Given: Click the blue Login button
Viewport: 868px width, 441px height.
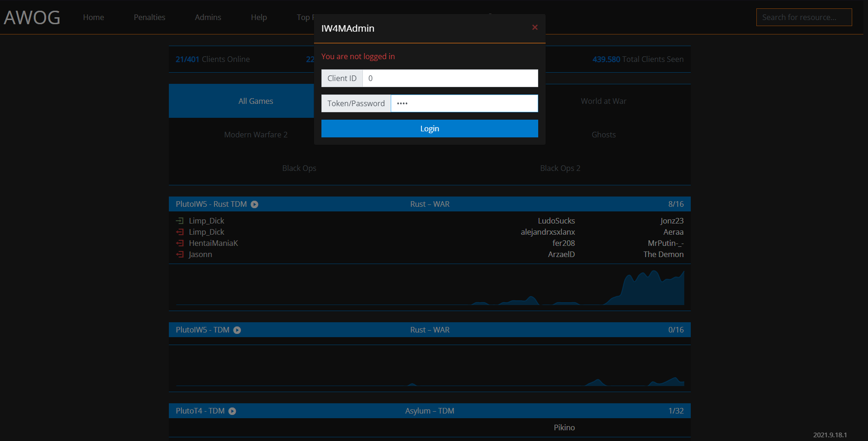Looking at the screenshot, I should (429, 129).
